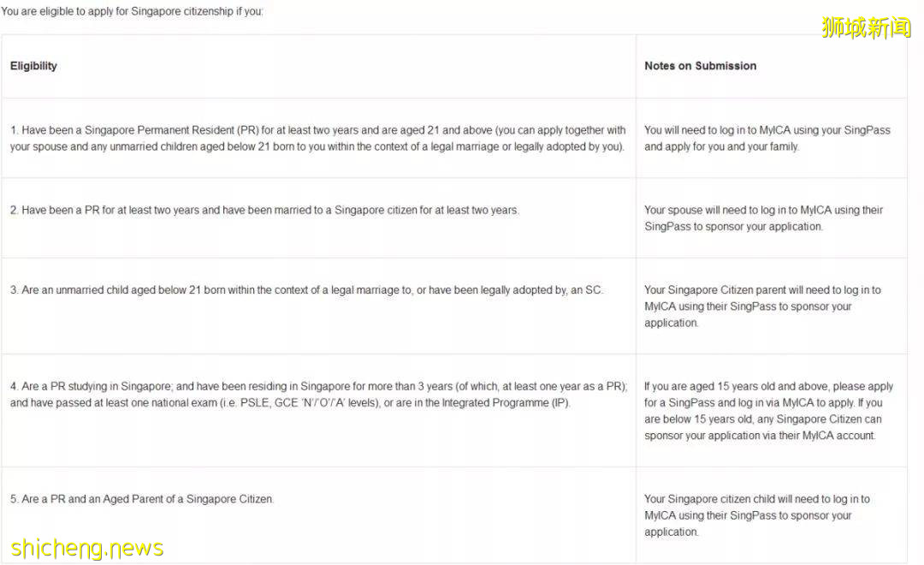Click the shicheng.news watermark link
Image resolution: width=924 pixels, height=565 pixels.
pos(87,548)
